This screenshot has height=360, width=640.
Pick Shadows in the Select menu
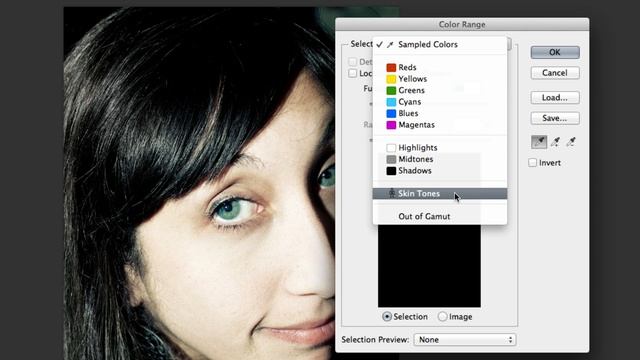(440, 170)
